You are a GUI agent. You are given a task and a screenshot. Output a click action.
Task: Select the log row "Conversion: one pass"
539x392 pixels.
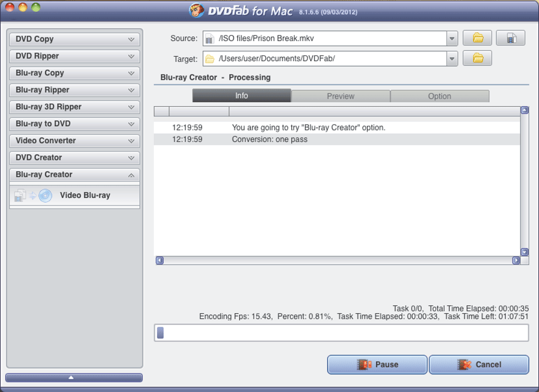click(x=337, y=139)
